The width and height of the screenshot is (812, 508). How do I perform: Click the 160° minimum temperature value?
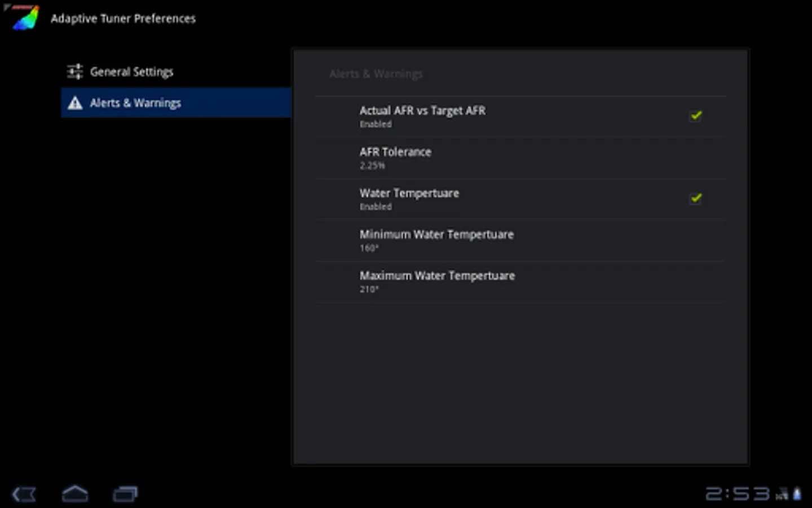point(369,248)
